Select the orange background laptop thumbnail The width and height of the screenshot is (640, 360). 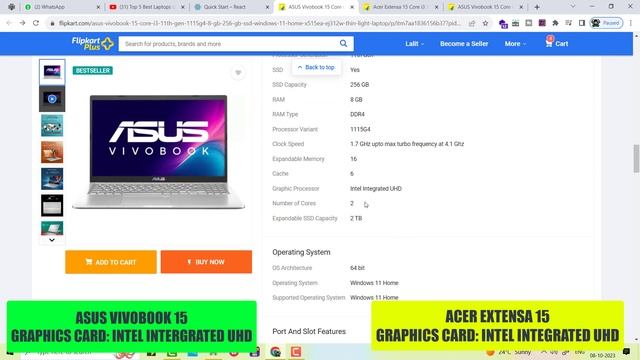[52, 152]
